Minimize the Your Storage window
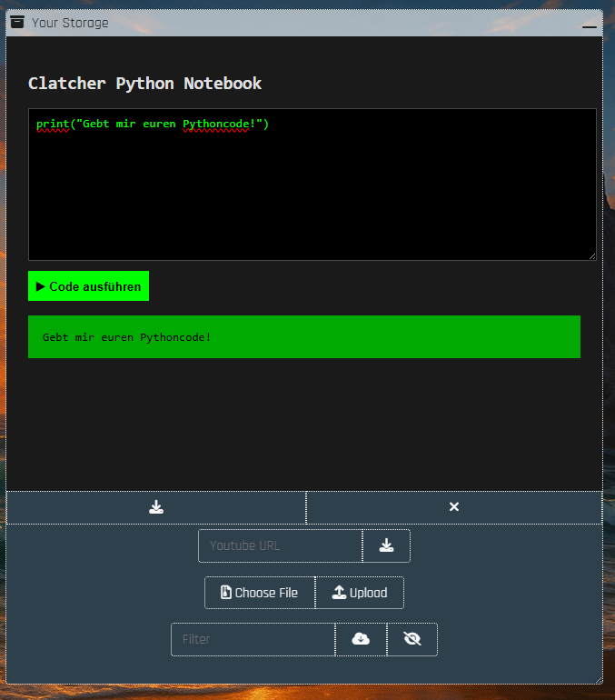Image resolution: width=615 pixels, height=700 pixels. pos(590,26)
